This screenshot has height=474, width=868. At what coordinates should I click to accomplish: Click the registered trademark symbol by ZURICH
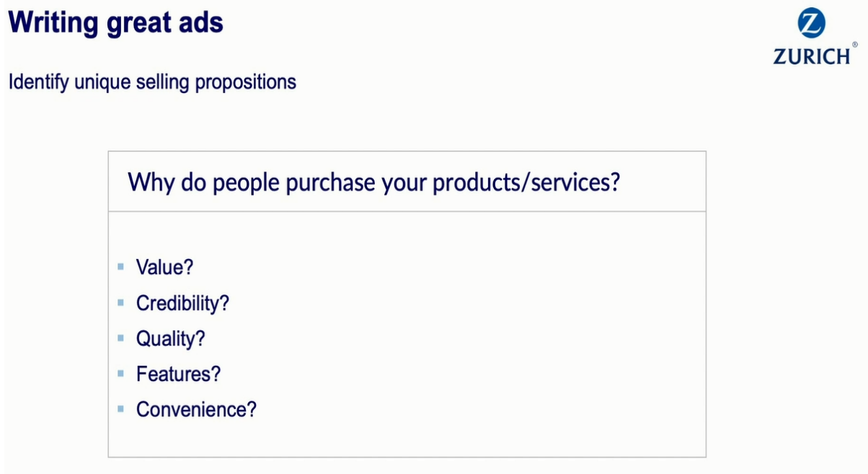[x=855, y=45]
